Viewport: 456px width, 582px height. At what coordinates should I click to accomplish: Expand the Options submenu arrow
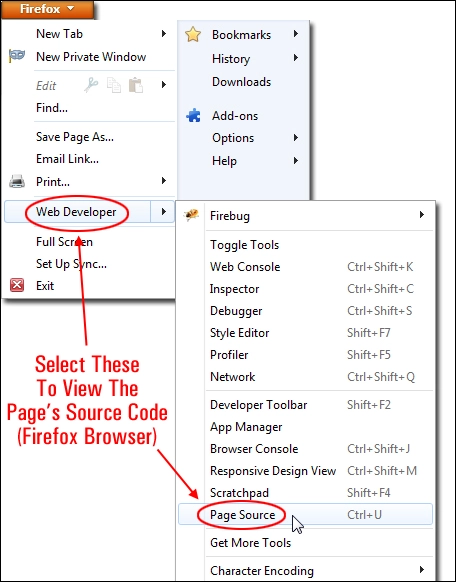point(296,138)
